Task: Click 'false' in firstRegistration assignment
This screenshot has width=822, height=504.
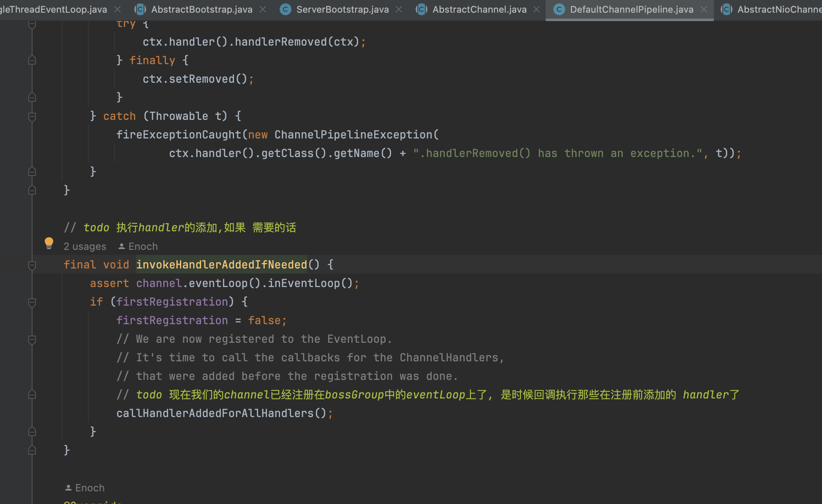Action: [x=264, y=320]
